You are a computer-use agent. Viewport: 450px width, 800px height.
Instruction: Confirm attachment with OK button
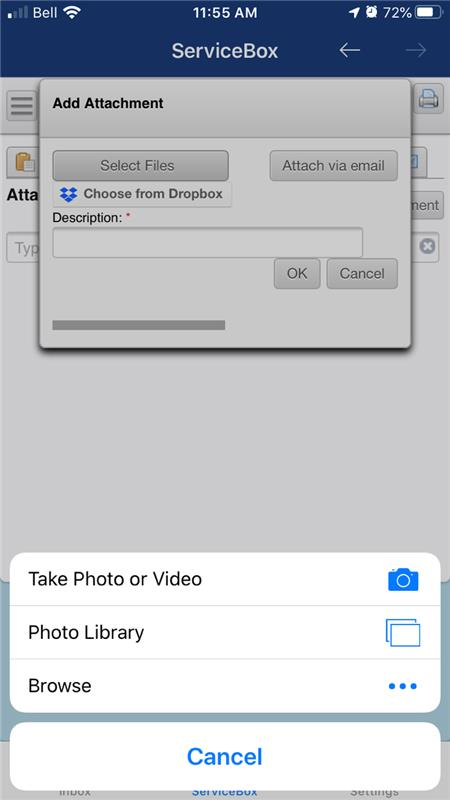click(297, 274)
